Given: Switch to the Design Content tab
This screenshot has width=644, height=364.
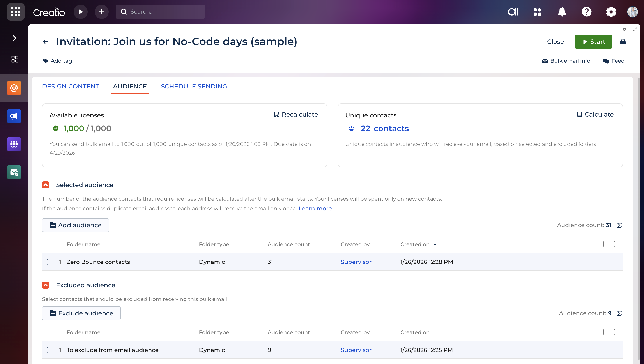Looking at the screenshot, I should (71, 86).
